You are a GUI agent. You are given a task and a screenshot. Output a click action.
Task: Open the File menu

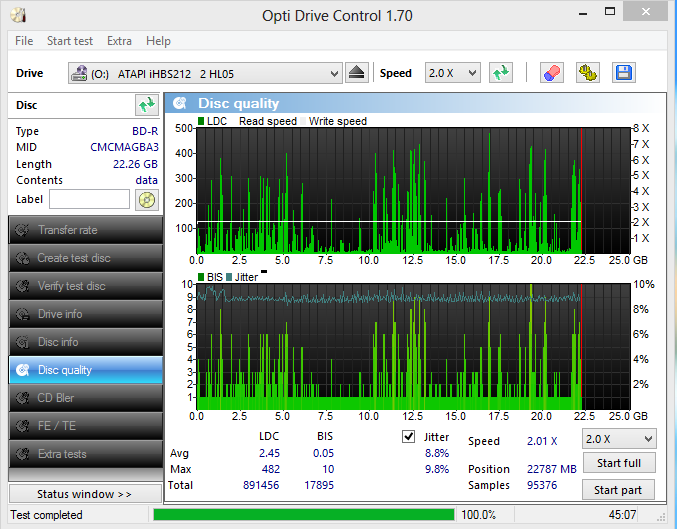coord(24,41)
